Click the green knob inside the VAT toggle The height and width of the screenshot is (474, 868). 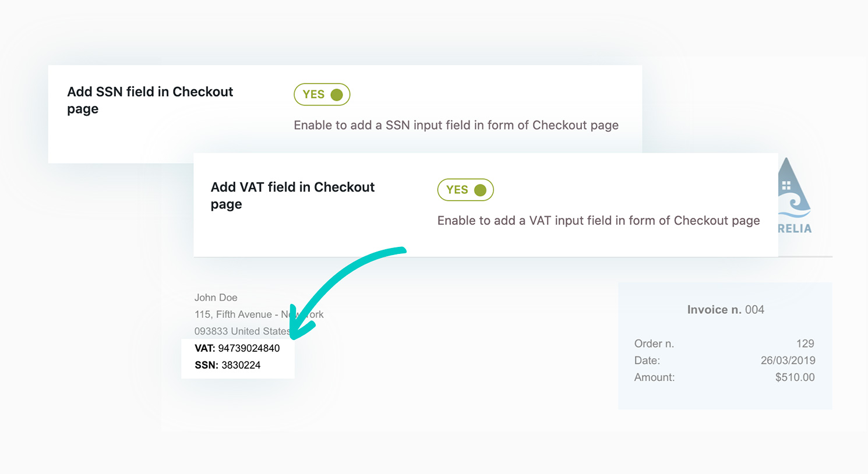(479, 189)
